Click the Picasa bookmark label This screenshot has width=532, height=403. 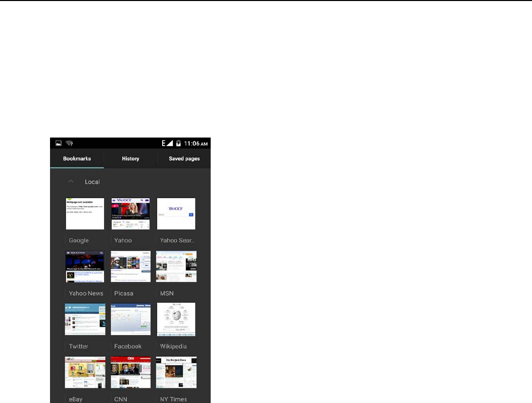click(123, 293)
